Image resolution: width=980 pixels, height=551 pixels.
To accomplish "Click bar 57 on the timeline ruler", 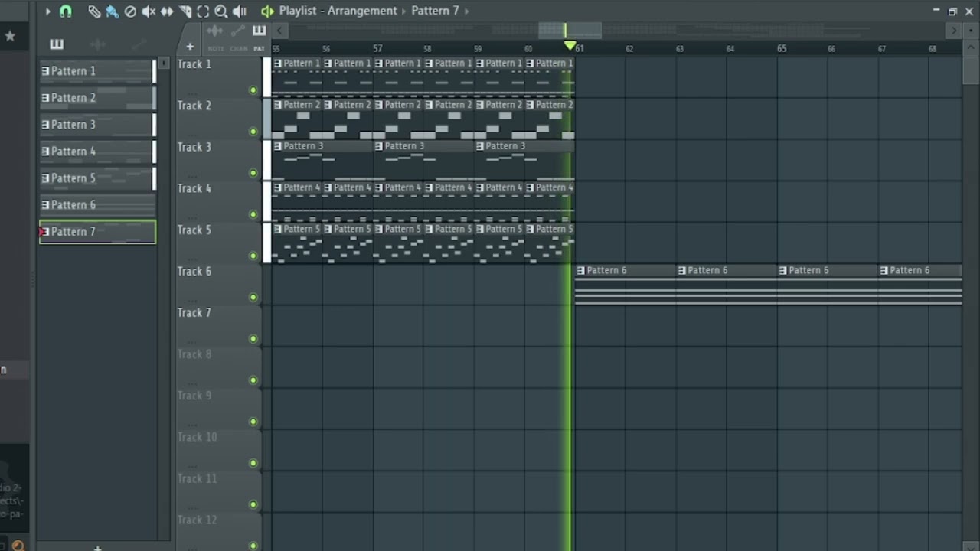I will click(377, 48).
